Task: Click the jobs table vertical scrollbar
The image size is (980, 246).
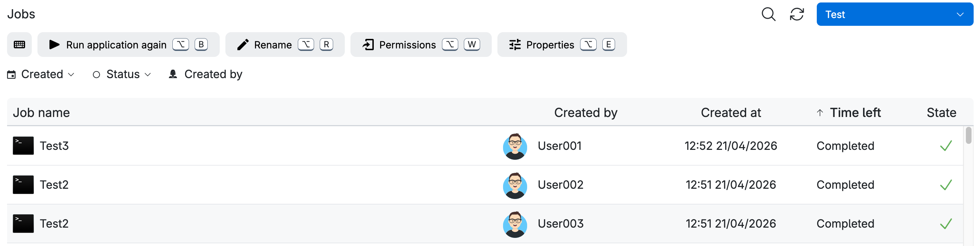Action: (969, 136)
